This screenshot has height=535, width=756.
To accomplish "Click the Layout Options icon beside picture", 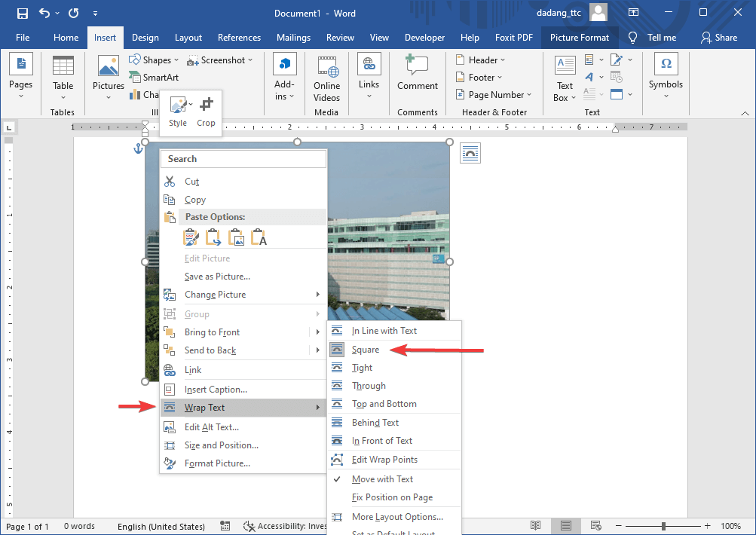I will pos(470,153).
